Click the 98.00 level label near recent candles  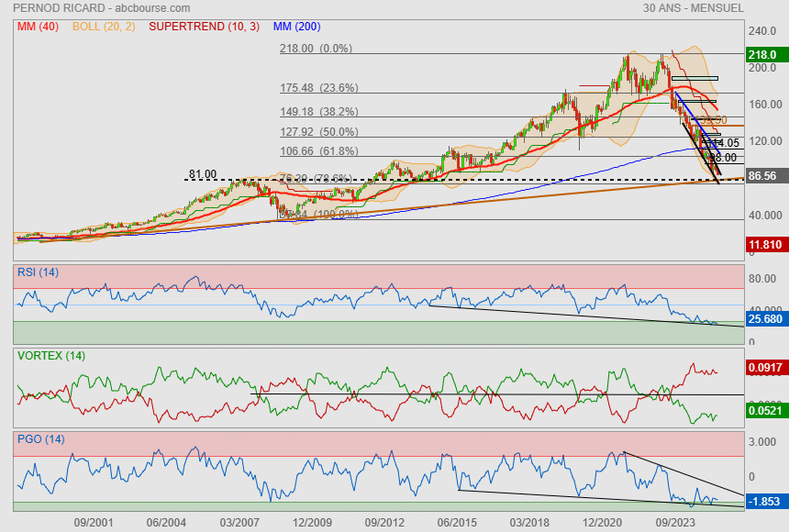click(x=723, y=158)
